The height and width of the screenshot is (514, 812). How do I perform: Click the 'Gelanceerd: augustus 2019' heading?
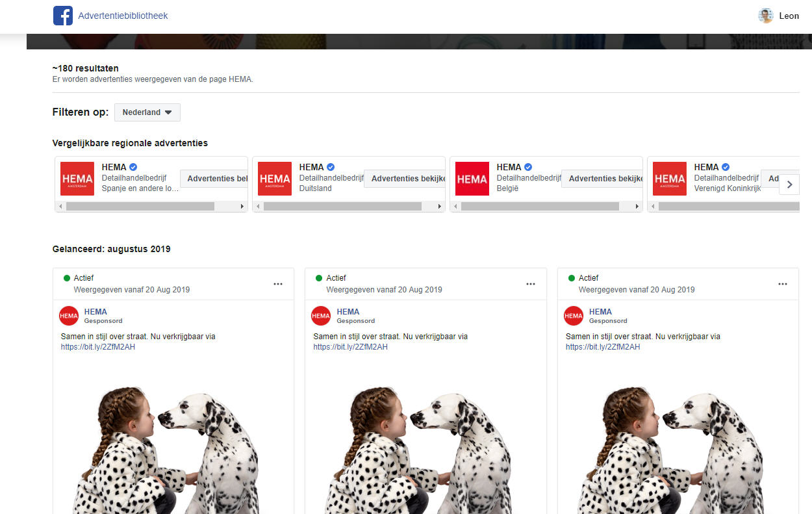112,249
